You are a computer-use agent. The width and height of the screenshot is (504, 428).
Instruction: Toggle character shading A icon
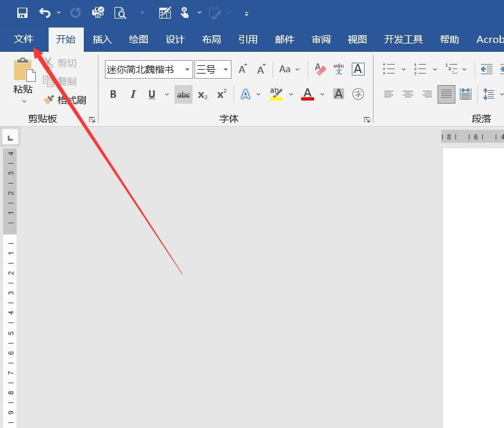[x=338, y=94]
